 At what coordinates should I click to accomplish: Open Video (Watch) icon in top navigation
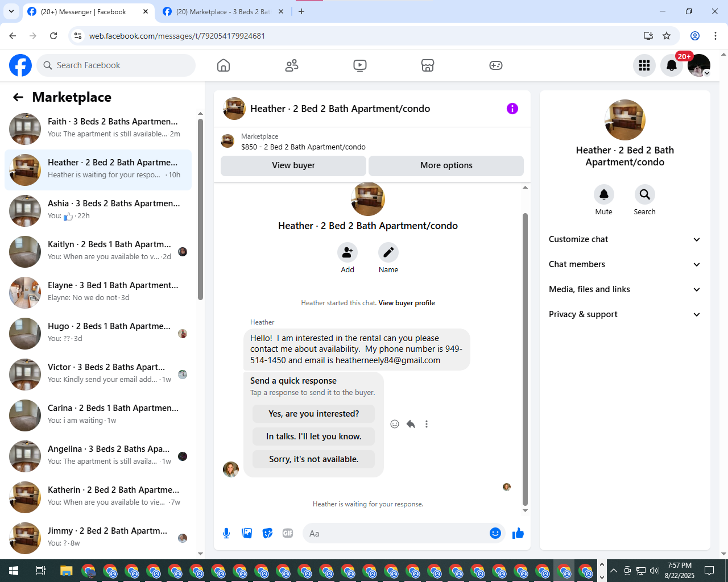[x=360, y=65]
